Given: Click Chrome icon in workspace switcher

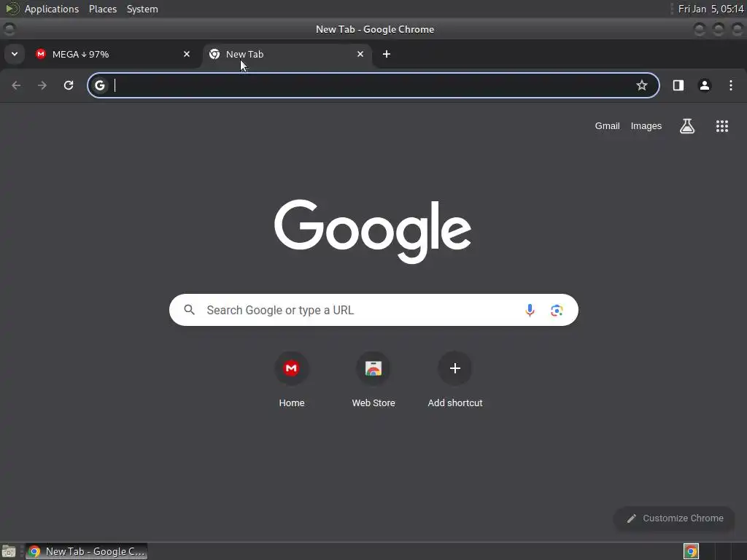Looking at the screenshot, I should 691,551.
